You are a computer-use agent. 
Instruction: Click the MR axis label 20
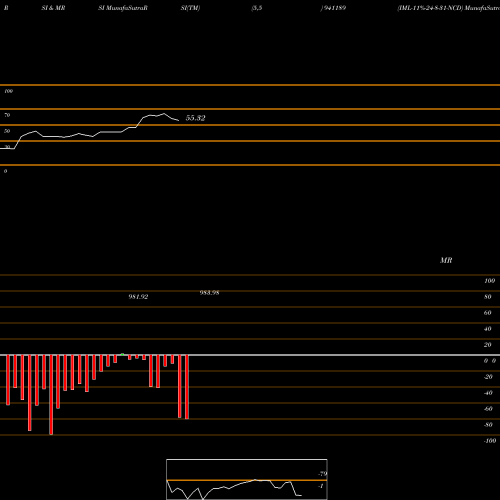(x=488, y=345)
